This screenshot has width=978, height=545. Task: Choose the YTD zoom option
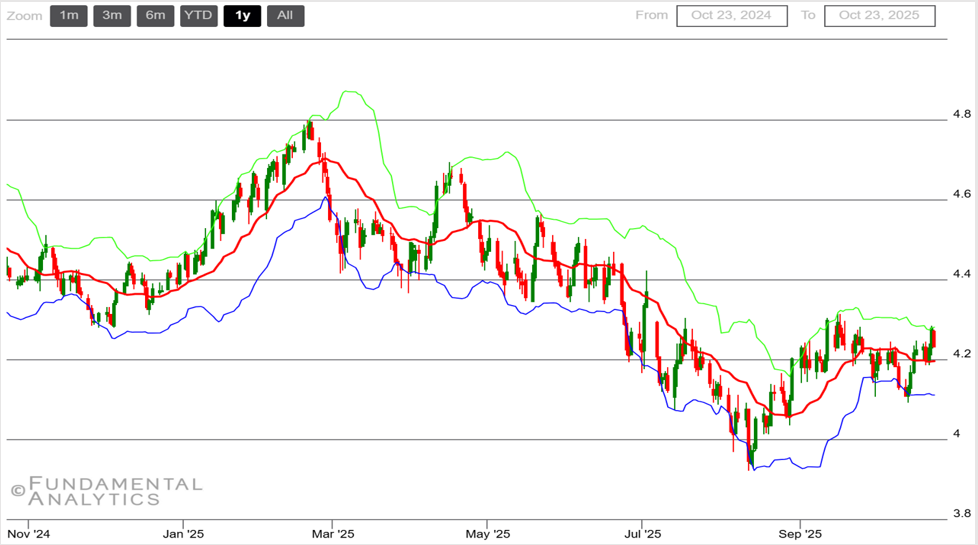(198, 15)
